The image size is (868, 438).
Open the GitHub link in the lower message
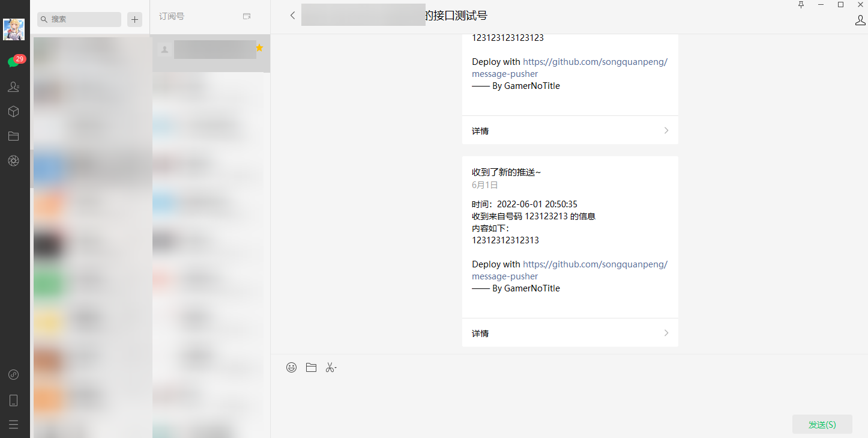(x=594, y=264)
